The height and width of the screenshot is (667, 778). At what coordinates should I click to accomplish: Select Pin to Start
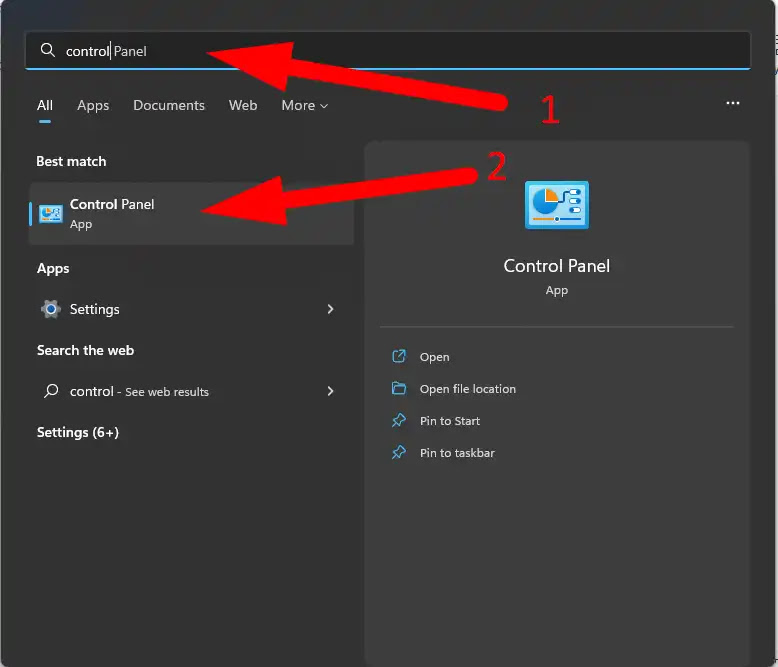point(450,421)
